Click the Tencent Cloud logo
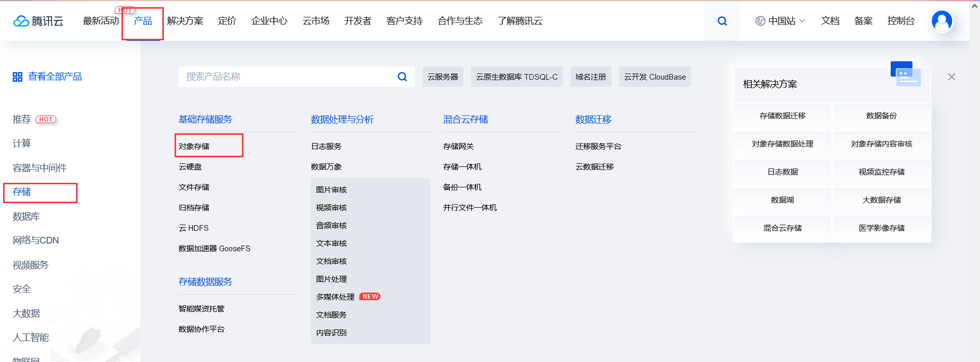 [38, 21]
